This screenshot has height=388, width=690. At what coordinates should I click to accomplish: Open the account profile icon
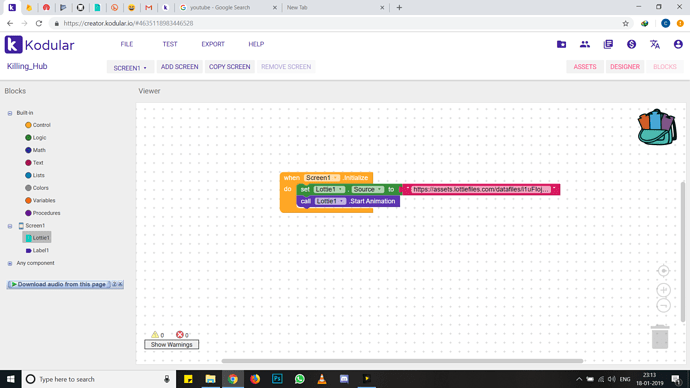[678, 44]
